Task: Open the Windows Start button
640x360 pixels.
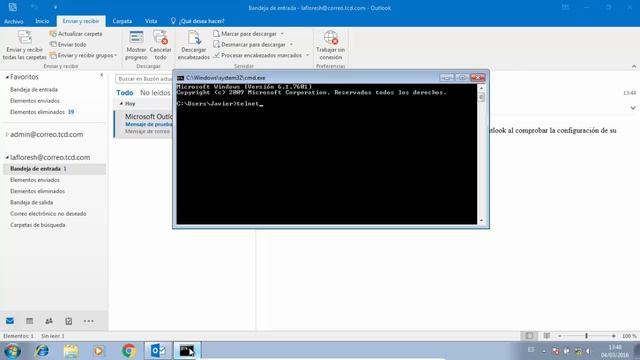Action: point(13,351)
